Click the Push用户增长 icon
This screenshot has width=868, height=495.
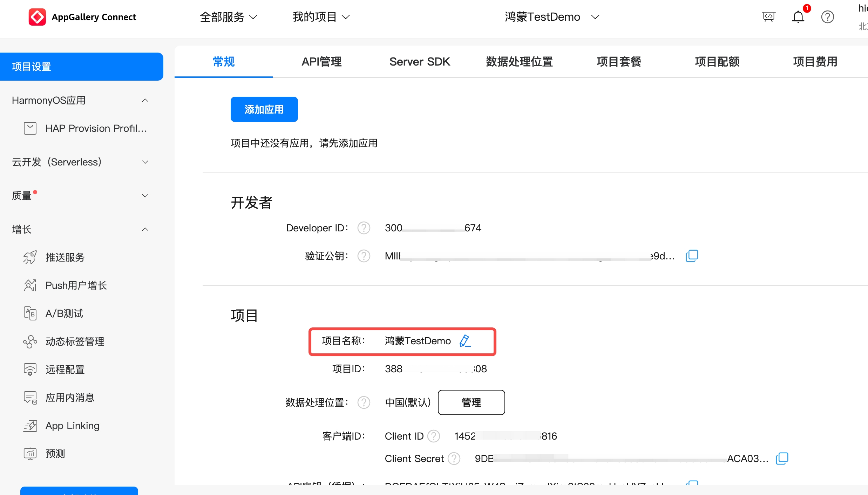pyautogui.click(x=30, y=285)
